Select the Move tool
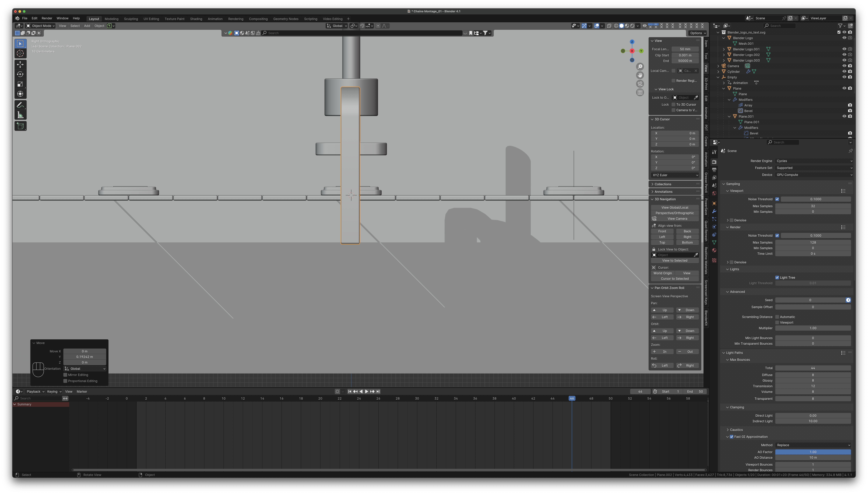Viewport: 868px width, 494px height. [20, 64]
